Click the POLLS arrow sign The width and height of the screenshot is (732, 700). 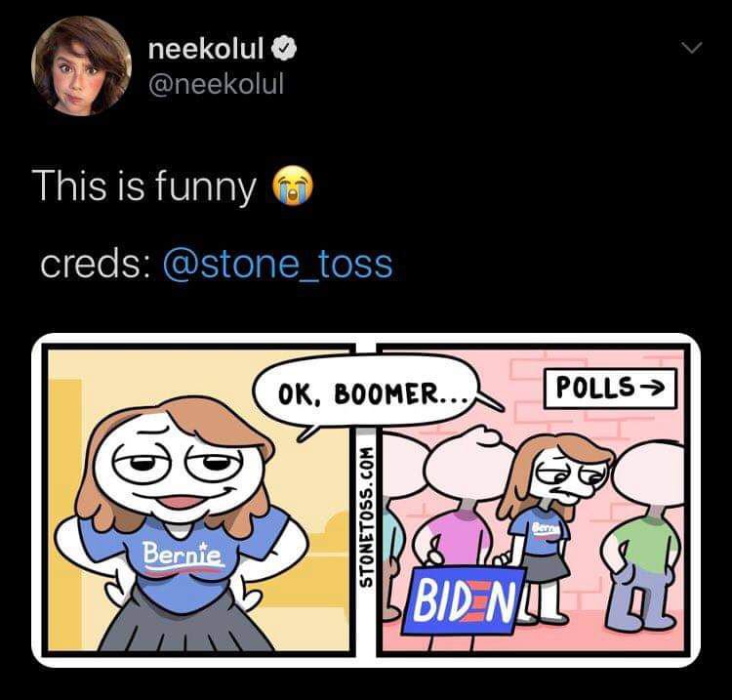click(x=611, y=388)
